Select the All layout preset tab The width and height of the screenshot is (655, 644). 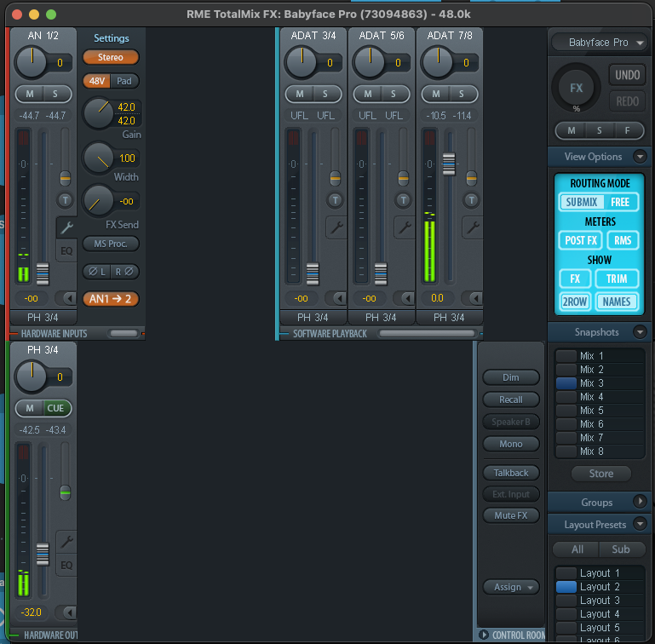pos(577,549)
